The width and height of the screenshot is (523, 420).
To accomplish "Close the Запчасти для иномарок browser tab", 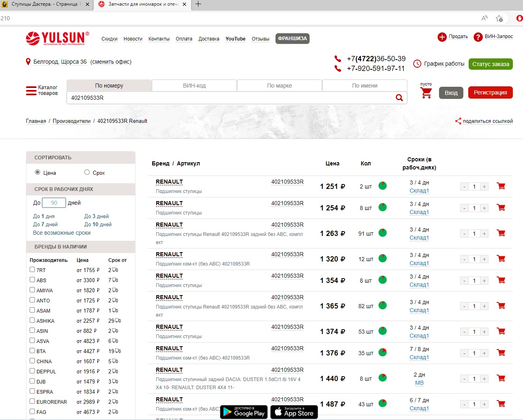I will (185, 4).
